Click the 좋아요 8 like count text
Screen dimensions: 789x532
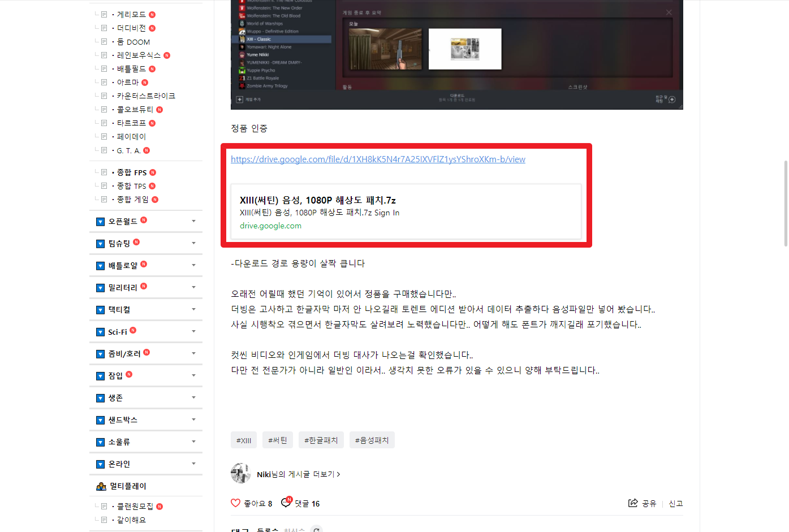click(x=258, y=503)
